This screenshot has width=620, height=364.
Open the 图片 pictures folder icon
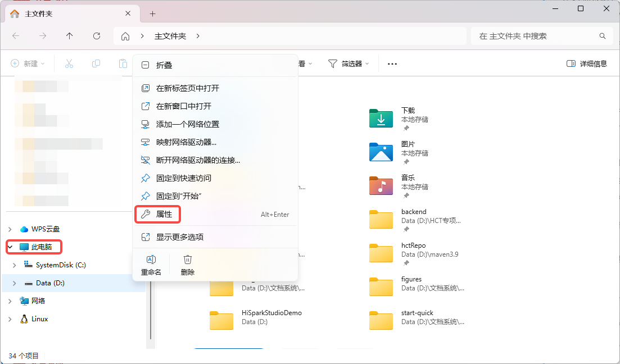click(x=381, y=152)
